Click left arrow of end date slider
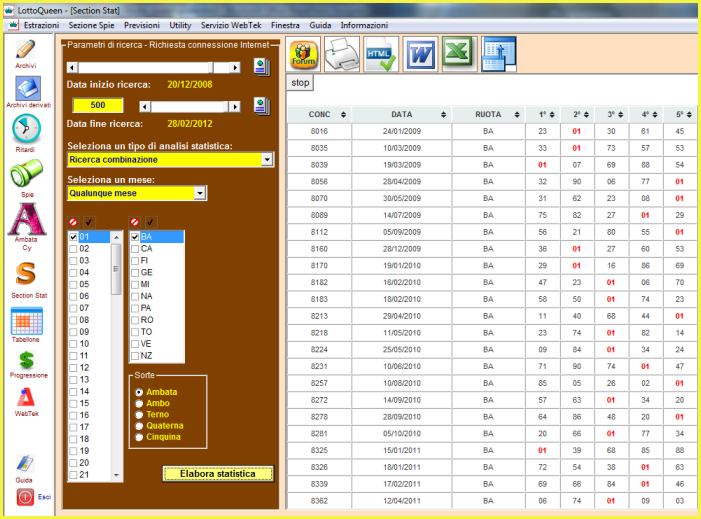This screenshot has width=701, height=519. click(x=144, y=107)
